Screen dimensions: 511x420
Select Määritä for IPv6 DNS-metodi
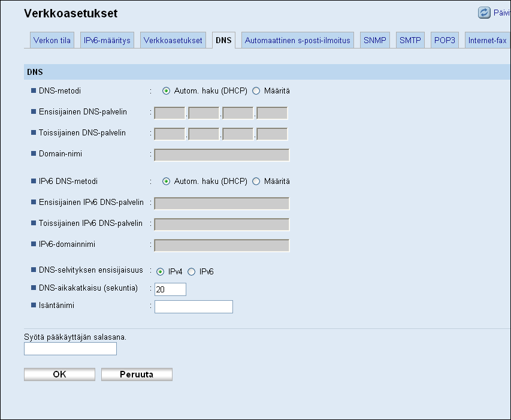point(256,181)
